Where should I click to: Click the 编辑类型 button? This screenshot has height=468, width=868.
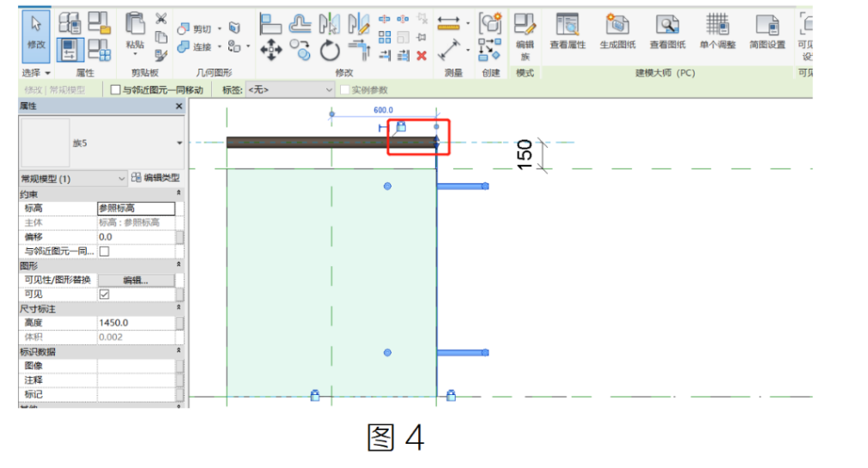pos(155,178)
